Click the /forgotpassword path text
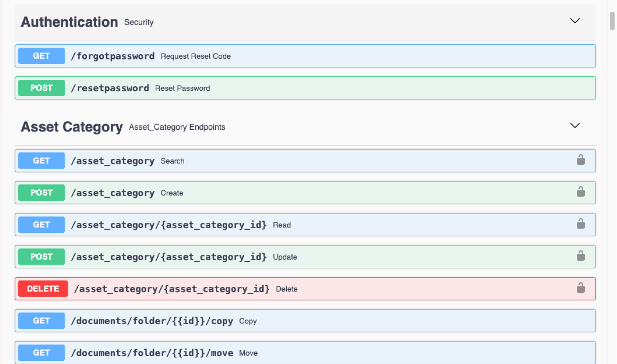617x364 pixels. pos(113,56)
